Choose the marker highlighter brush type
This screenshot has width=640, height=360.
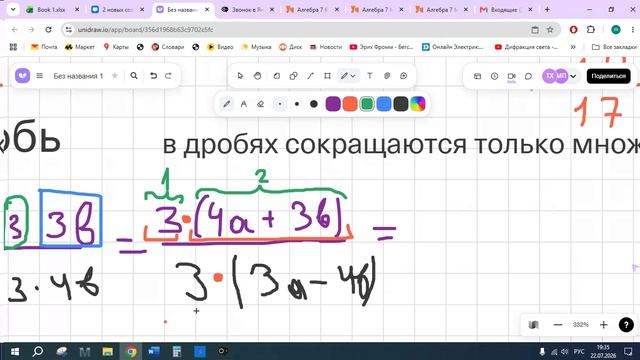[x=244, y=104]
